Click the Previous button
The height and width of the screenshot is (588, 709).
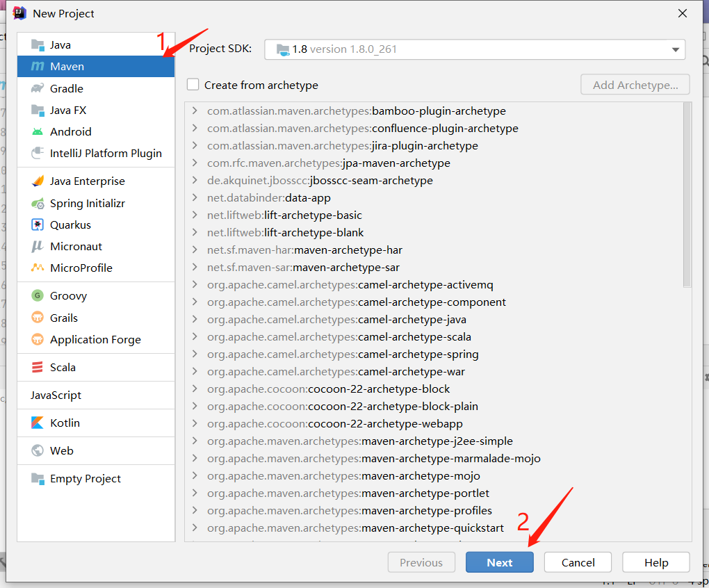[x=421, y=562]
